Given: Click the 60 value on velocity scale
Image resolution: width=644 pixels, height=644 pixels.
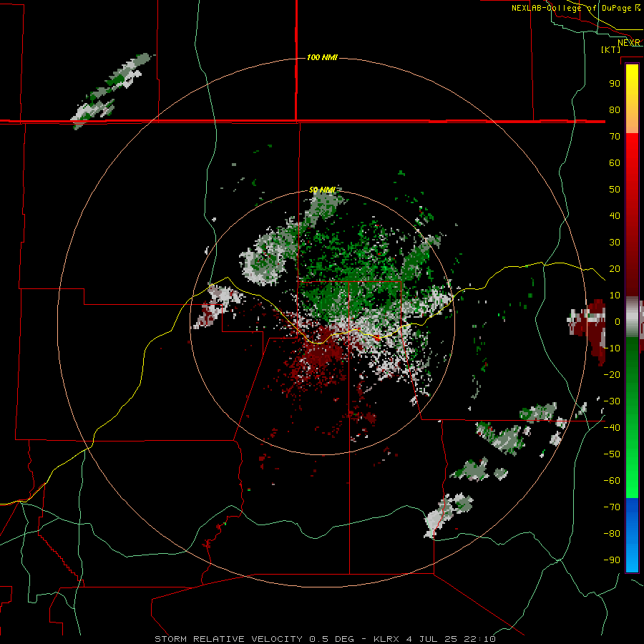Looking at the screenshot, I should pos(615,163).
